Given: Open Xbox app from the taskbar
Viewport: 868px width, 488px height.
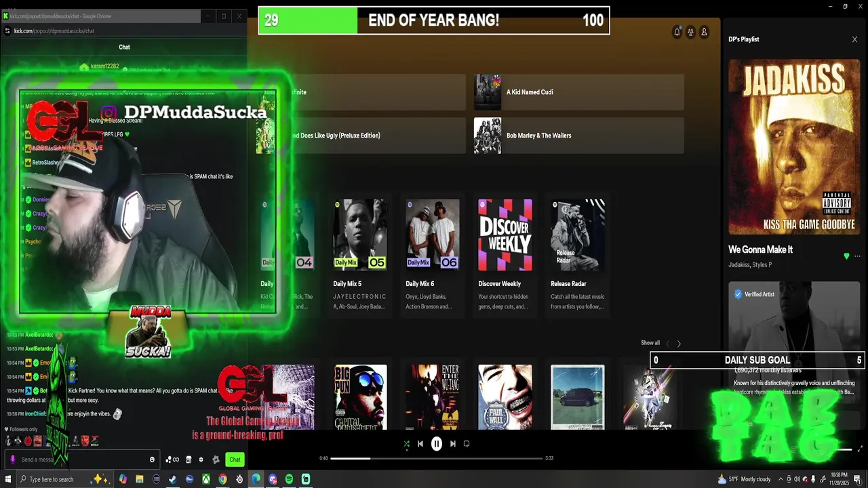Looking at the screenshot, I should coord(205,479).
